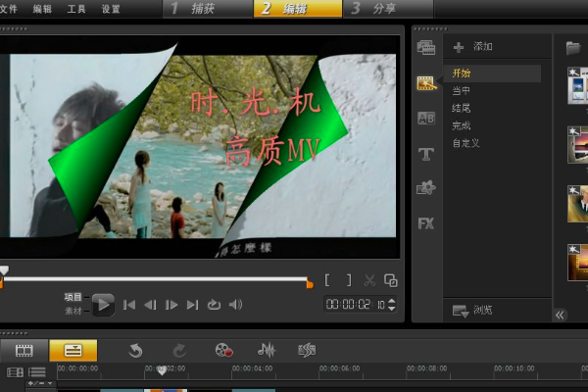Click the scissors split clip icon
Viewport: 588px width, 392px height.
pyautogui.click(x=369, y=280)
